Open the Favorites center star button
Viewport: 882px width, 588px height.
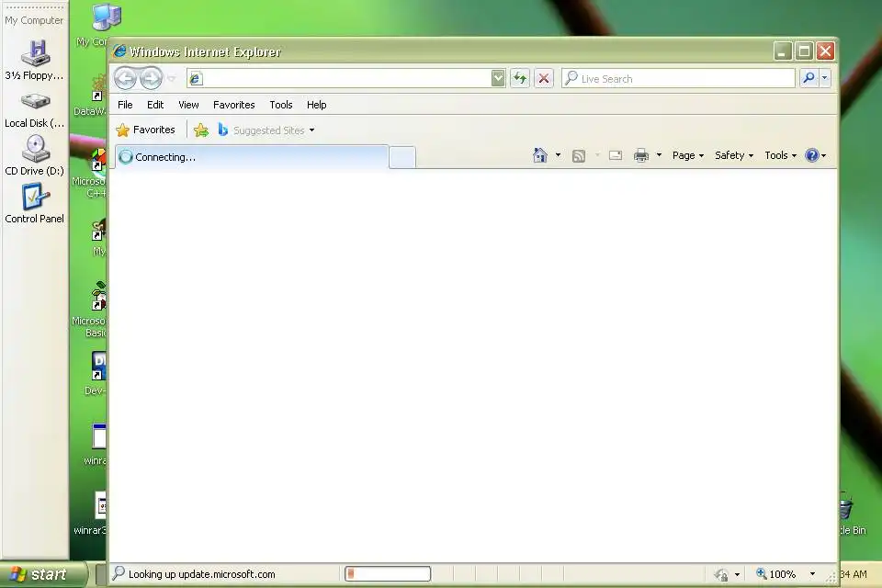click(146, 130)
